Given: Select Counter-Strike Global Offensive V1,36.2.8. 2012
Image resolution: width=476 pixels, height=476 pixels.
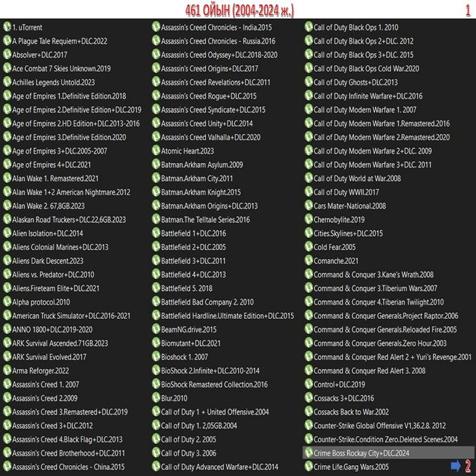Looking at the screenshot, I should [x=379, y=425].
